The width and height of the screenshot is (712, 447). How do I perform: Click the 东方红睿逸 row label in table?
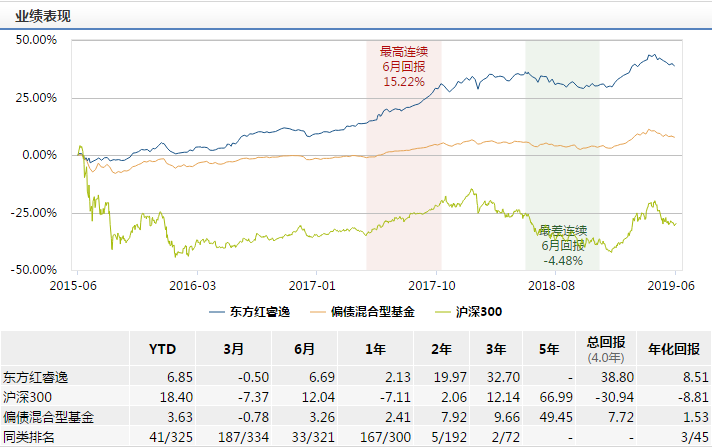pos(35,377)
